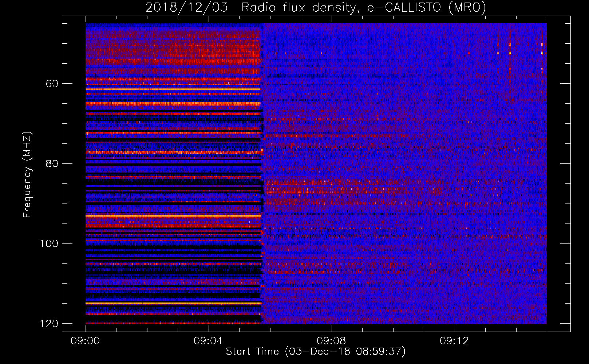Screen dimensions: 589x364
Task: Click the 09:04 time tick label
Action: tap(208, 341)
